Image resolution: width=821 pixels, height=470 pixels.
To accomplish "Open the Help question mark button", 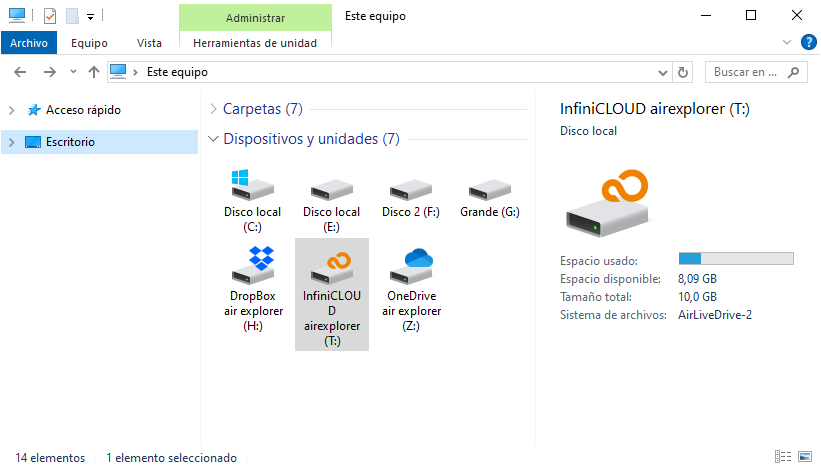I will coord(809,42).
